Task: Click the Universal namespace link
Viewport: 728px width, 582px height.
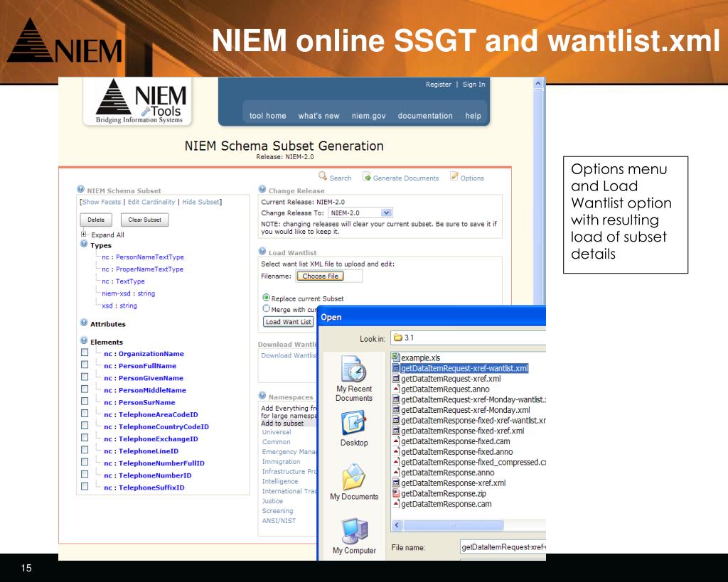Action: point(277,432)
